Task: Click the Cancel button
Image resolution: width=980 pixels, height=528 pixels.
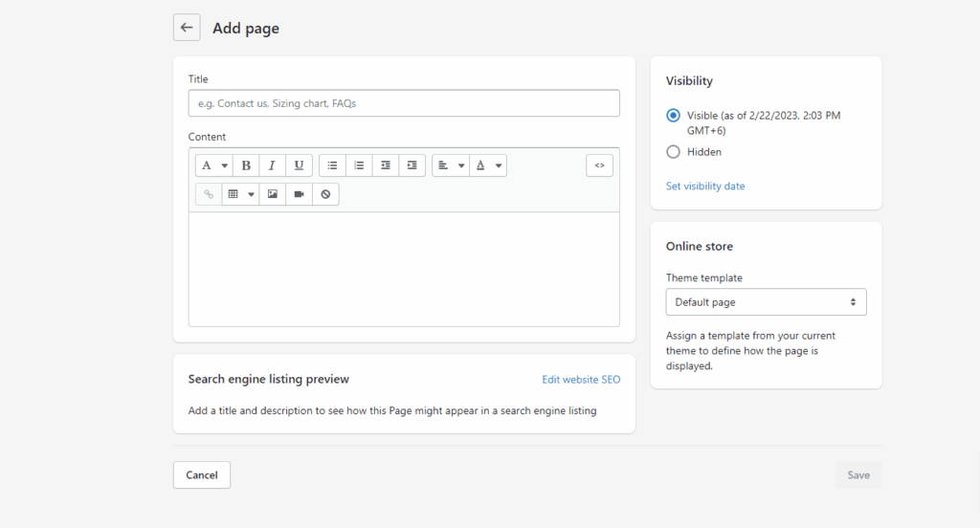Action: click(202, 474)
